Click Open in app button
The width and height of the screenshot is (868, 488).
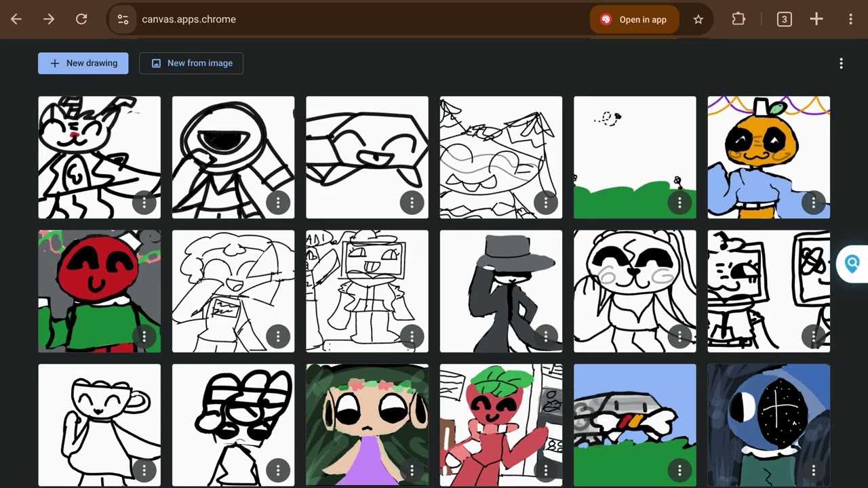[634, 20]
